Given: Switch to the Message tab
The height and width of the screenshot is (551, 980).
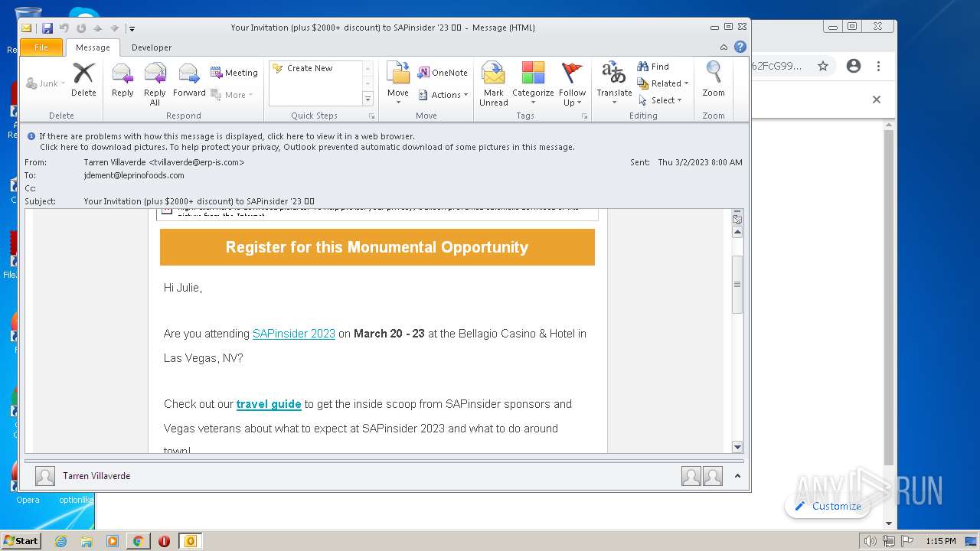Looking at the screenshot, I should [x=93, y=47].
